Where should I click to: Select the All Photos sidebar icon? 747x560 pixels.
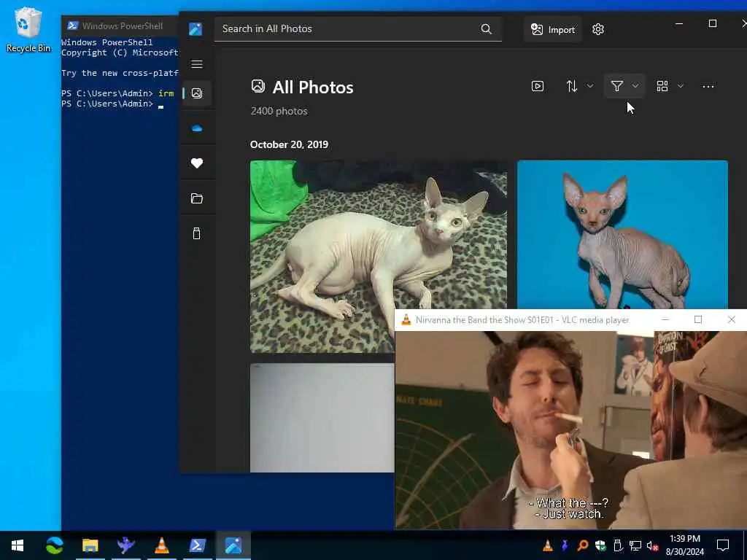point(197,93)
